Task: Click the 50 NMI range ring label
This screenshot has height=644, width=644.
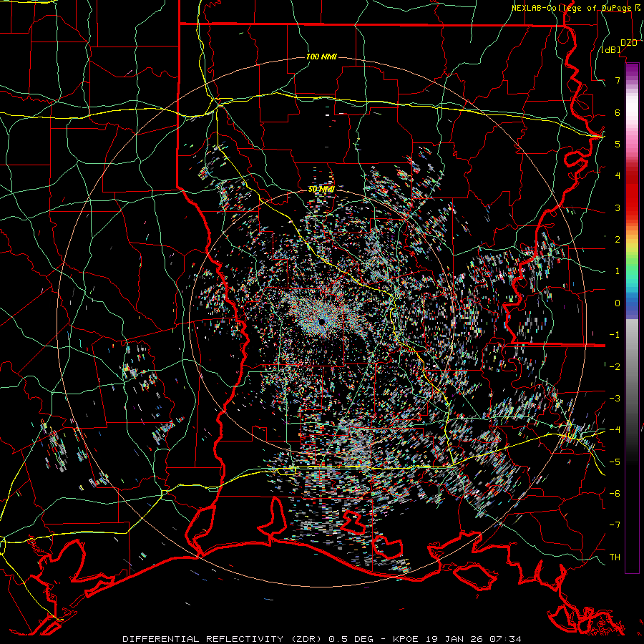Action: point(321,190)
